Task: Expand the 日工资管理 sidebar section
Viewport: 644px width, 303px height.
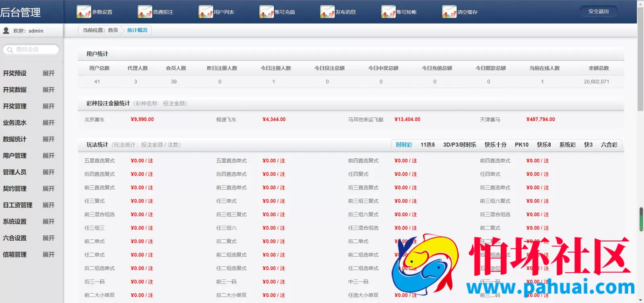Action: [48, 205]
